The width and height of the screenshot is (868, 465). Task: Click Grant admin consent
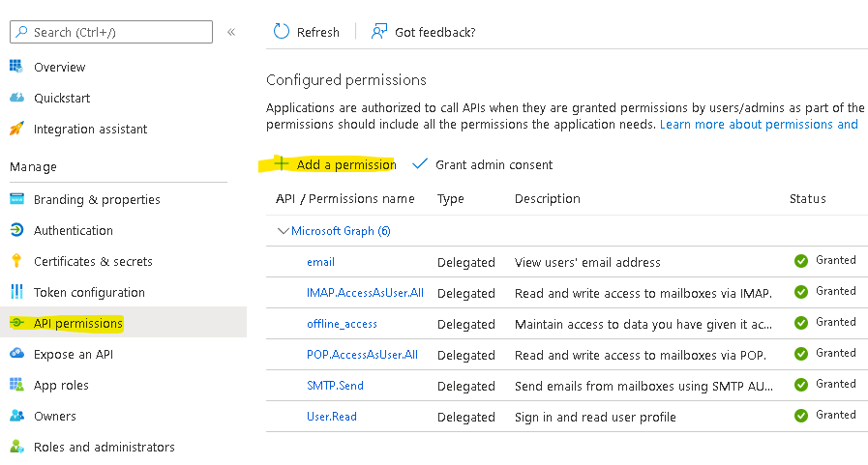pos(494,164)
